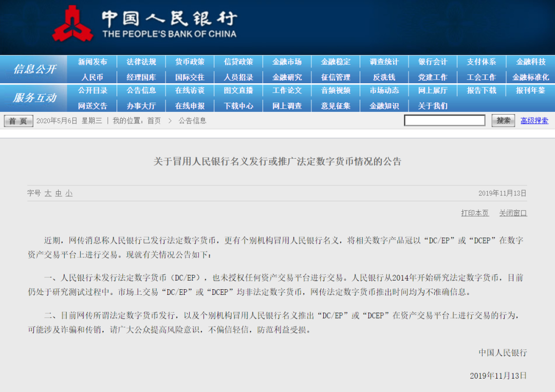Screen dimensions: 555x392
Task: Go to the 反洗钱 section
Action: coord(384,77)
